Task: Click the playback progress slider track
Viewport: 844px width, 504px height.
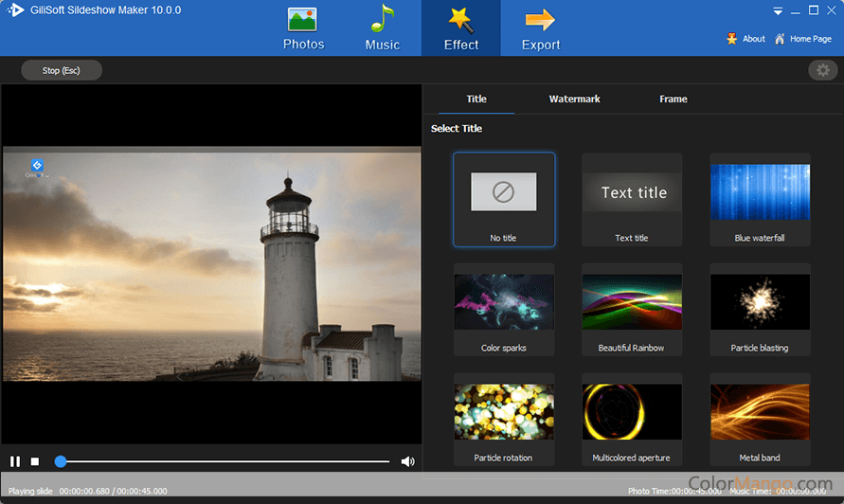Action: tap(227, 461)
